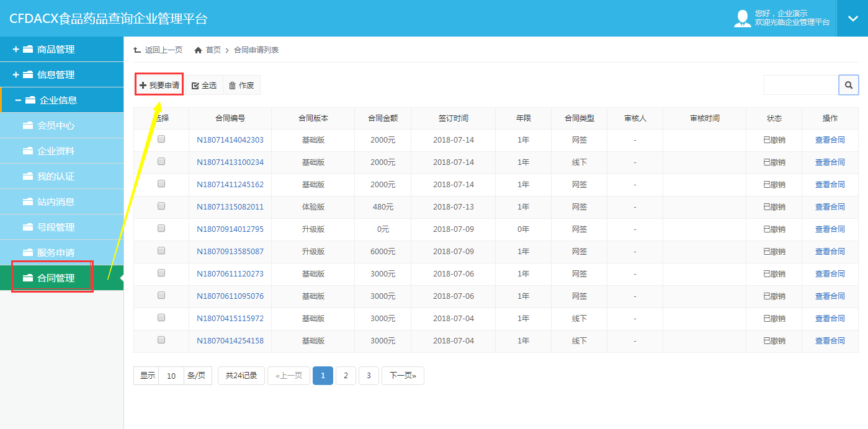868x429 pixels.
Task: Click the 首页 breadcrumb link
Action: 213,50
